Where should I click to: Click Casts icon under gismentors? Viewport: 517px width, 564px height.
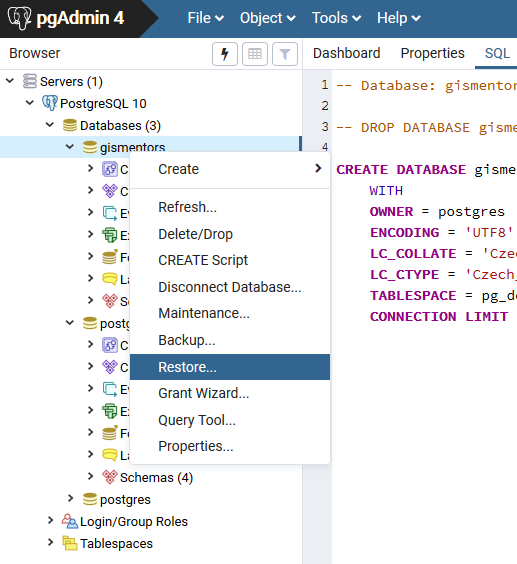[x=110, y=169]
